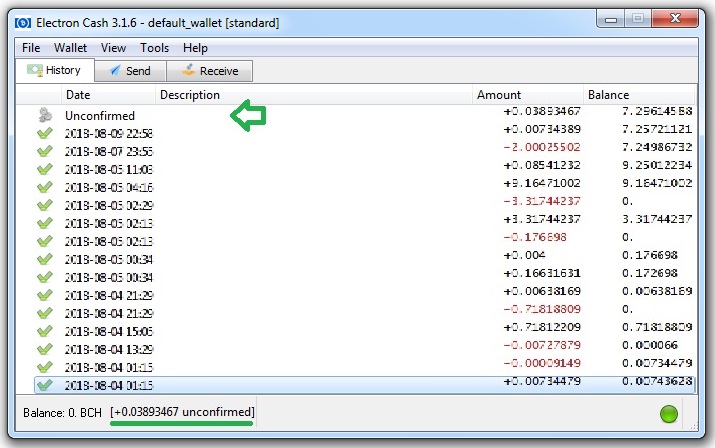Click the +0.71812209 amount

542,327
